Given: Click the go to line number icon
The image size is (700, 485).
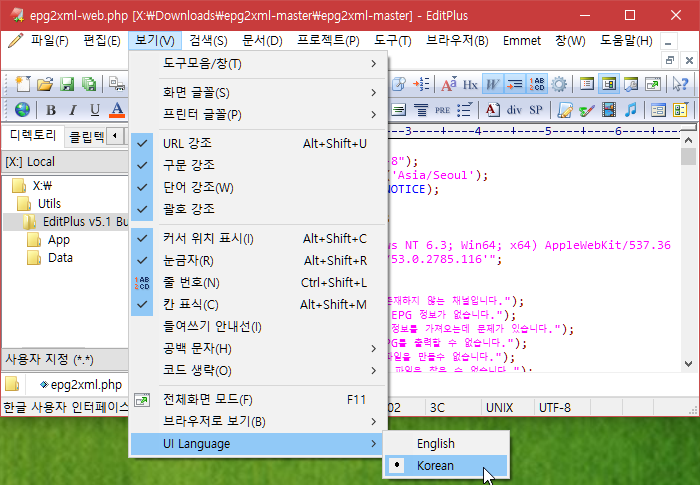Looking at the screenshot, I should 421,84.
